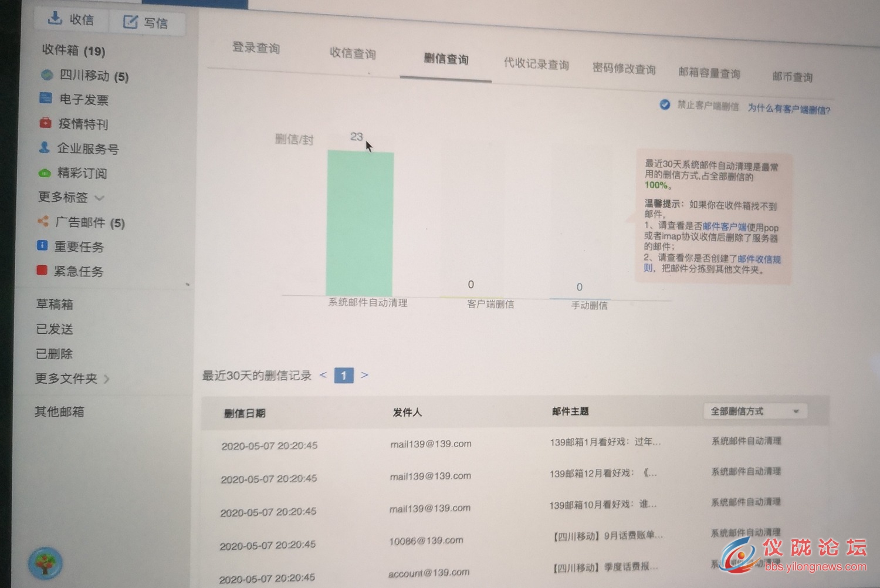Click sender account@139.com

pos(428,573)
